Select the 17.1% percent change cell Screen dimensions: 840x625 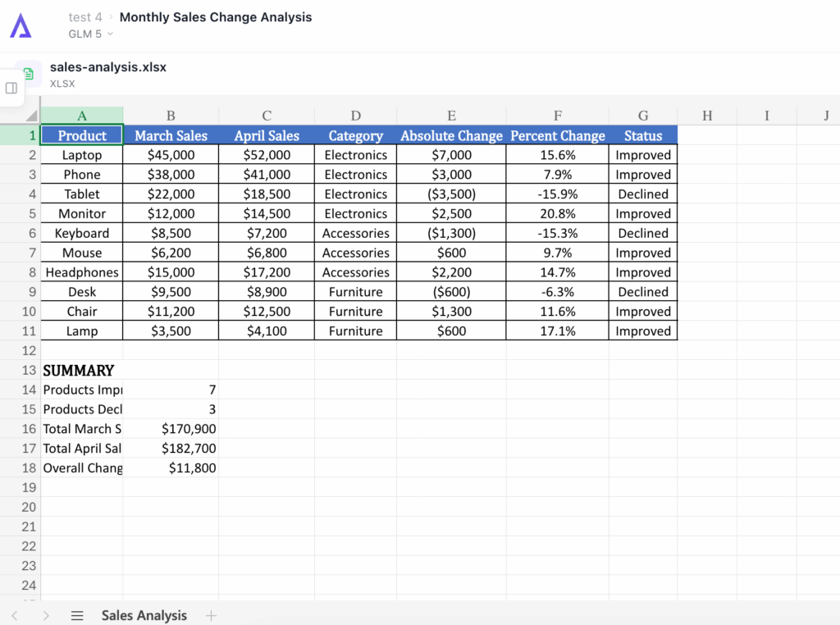(x=558, y=331)
